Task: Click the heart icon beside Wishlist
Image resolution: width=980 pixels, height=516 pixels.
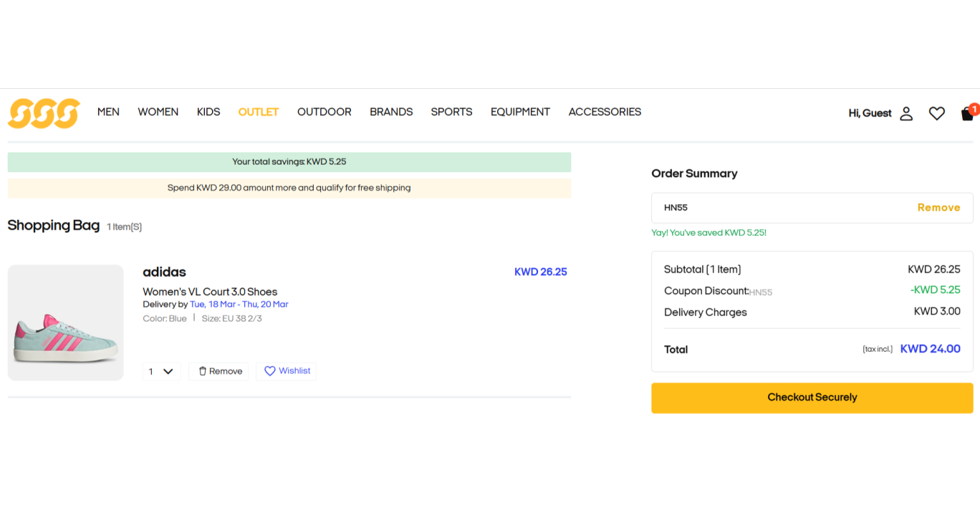Action: coord(270,371)
